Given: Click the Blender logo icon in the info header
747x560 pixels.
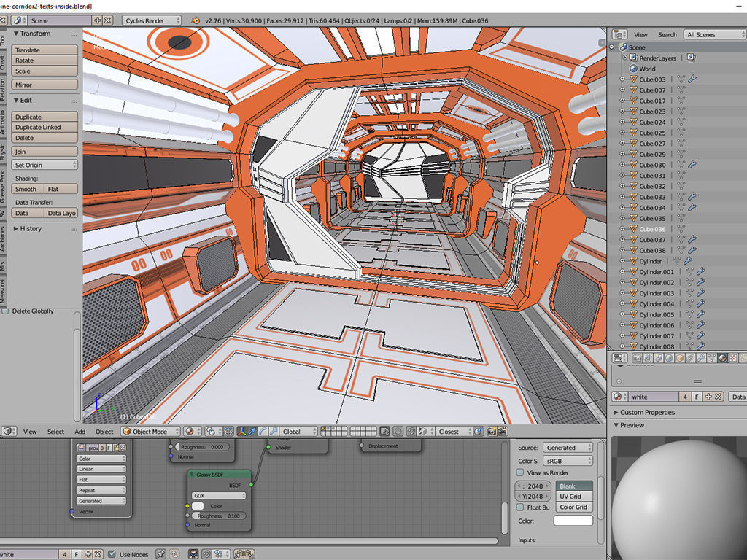Looking at the screenshot, I should (195, 20).
